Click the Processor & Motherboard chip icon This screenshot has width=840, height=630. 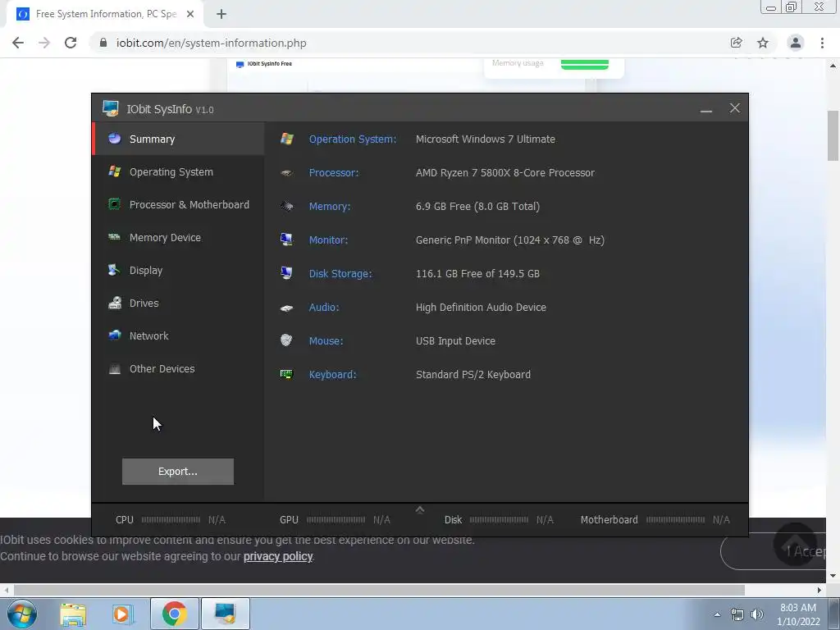coord(115,204)
